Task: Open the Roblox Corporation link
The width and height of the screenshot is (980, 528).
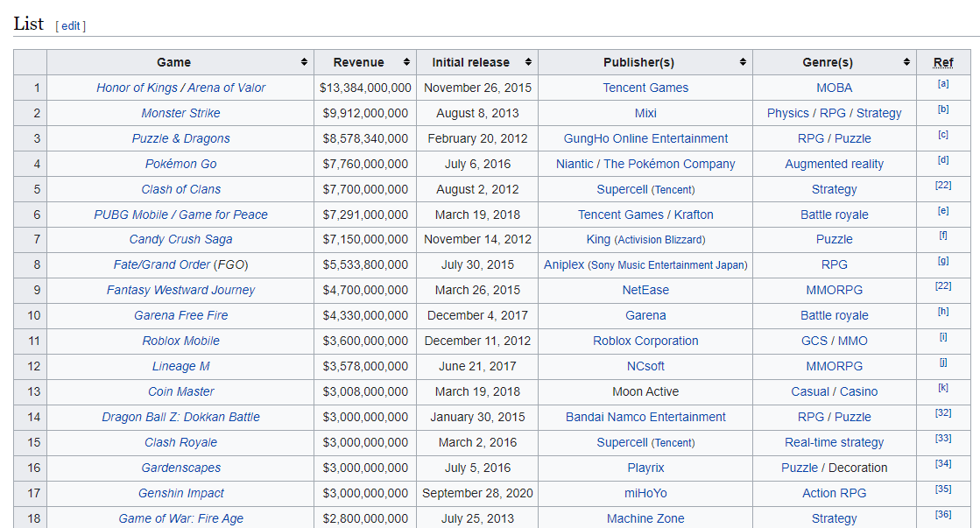Action: [645, 341]
